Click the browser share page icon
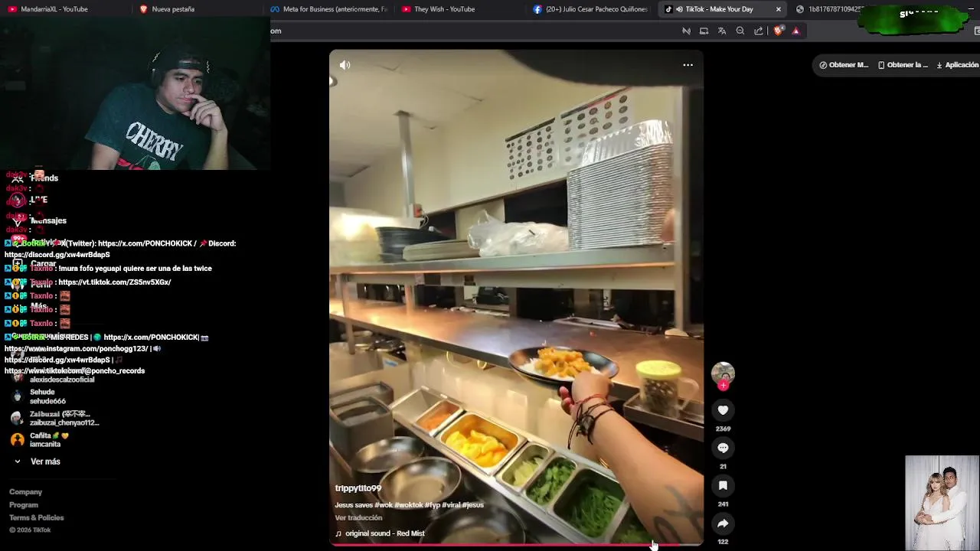The width and height of the screenshot is (980, 551). click(759, 31)
